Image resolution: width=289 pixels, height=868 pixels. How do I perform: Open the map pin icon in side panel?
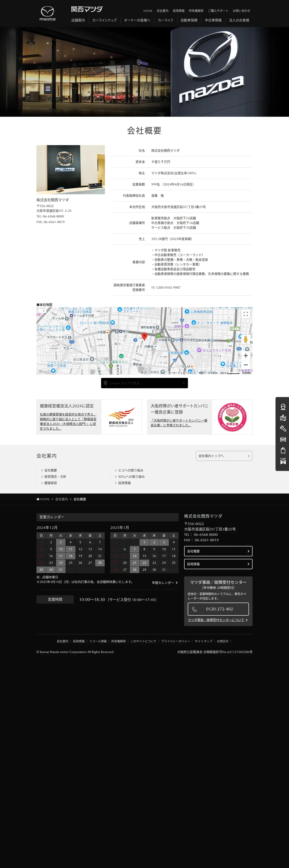pyautogui.click(x=283, y=418)
